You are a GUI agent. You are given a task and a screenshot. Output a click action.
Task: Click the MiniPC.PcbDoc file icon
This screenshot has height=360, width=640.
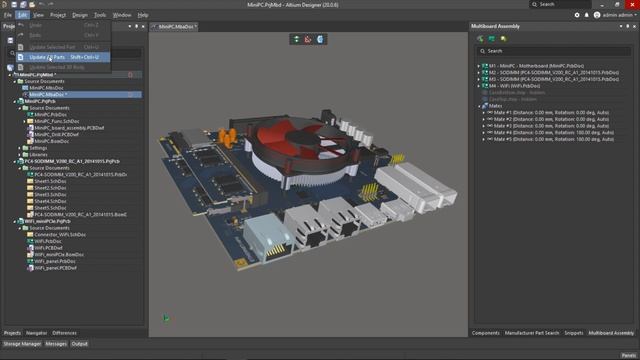coord(30,115)
